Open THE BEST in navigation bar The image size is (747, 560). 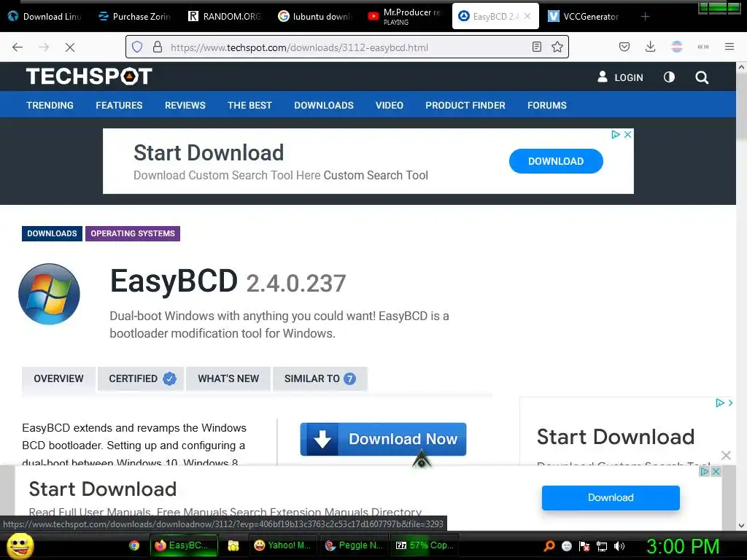(249, 105)
